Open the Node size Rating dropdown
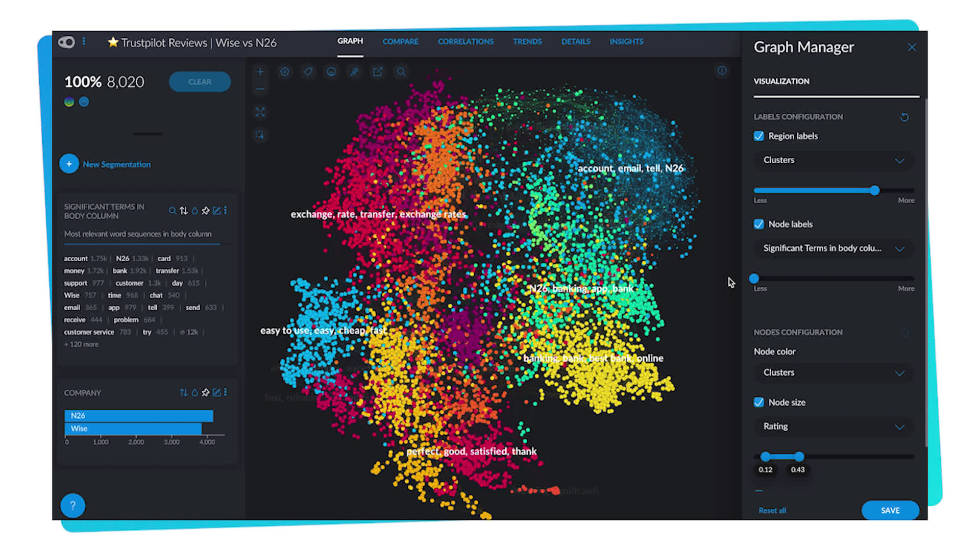 (834, 427)
